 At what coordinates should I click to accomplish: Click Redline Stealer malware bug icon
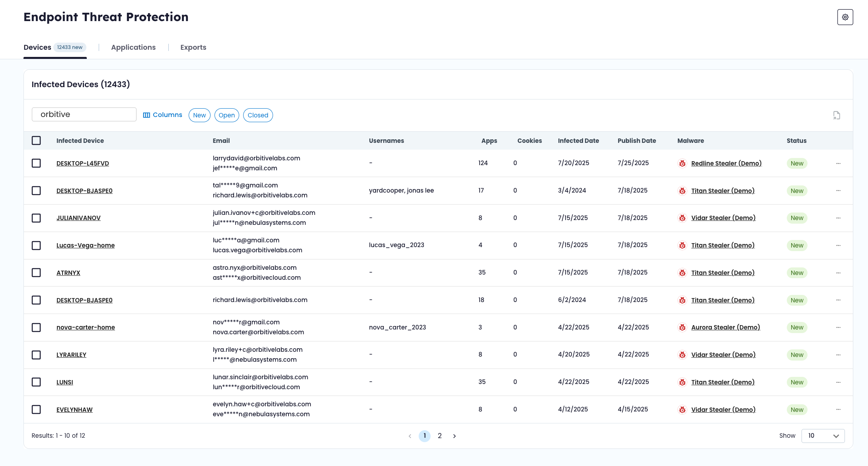tap(682, 164)
